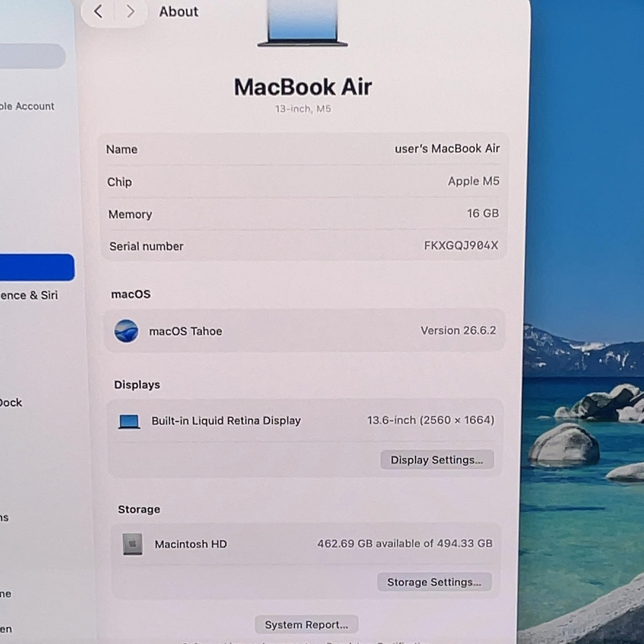Open Display Settings
The image size is (644, 644).
(437, 460)
